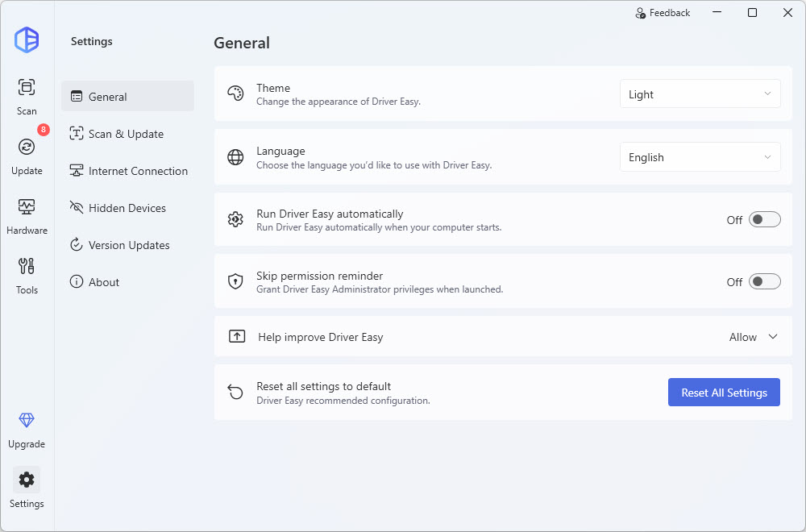Image resolution: width=806 pixels, height=532 pixels.
Task: Open Update section with badge
Action: tap(27, 148)
